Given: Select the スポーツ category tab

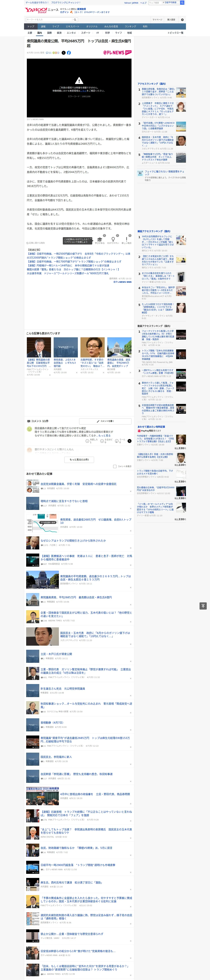Looking at the screenshot, I should [x=86, y=33].
